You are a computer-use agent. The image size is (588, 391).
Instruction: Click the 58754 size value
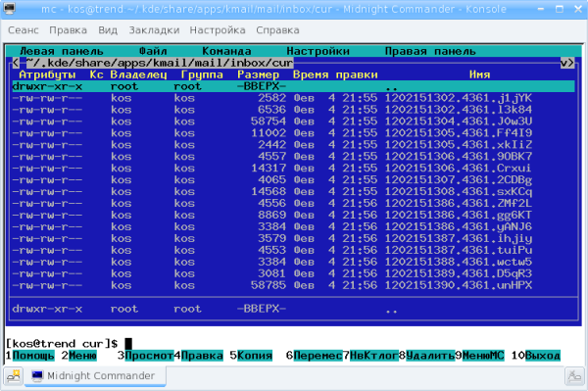pyautogui.click(x=269, y=122)
